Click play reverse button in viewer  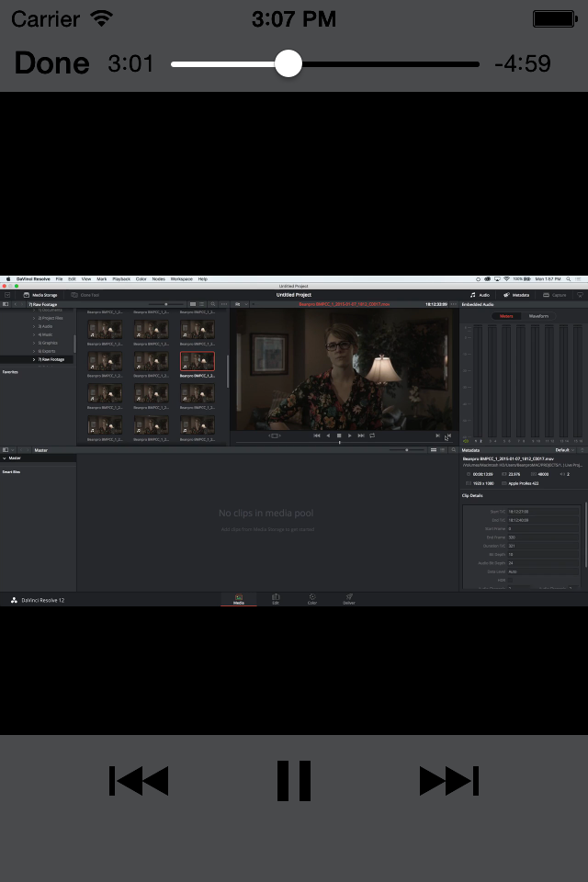click(x=328, y=435)
